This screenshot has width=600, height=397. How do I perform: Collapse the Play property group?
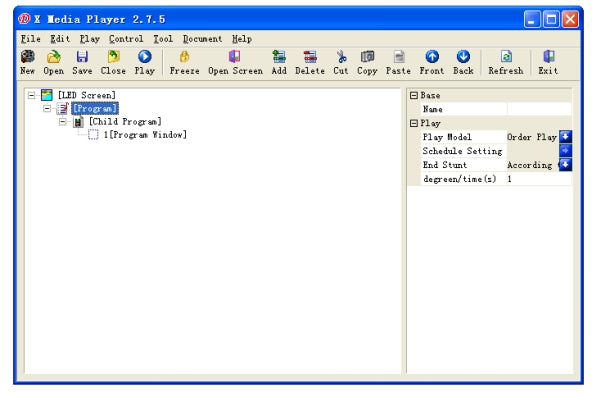[x=414, y=123]
